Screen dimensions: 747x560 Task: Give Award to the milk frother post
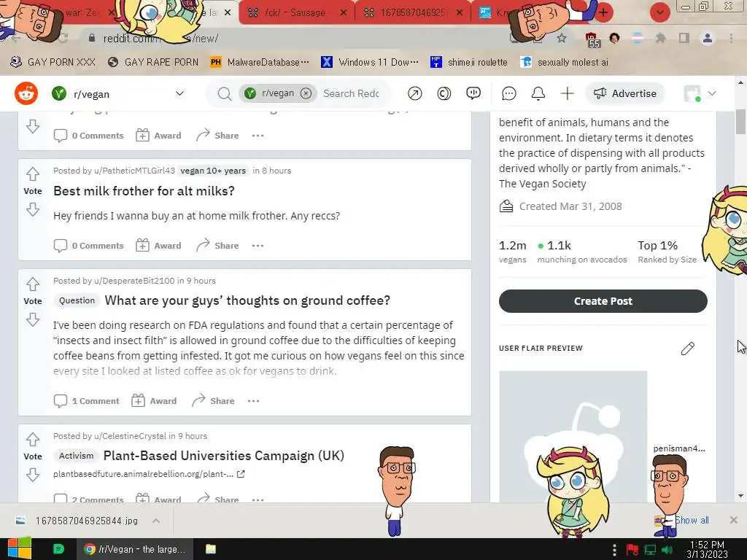tap(158, 246)
